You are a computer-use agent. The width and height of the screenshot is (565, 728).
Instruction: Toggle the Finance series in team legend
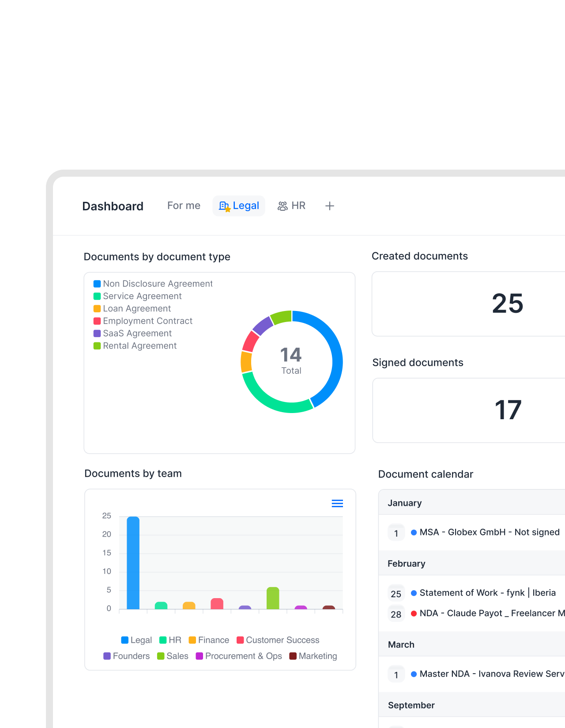coord(209,640)
